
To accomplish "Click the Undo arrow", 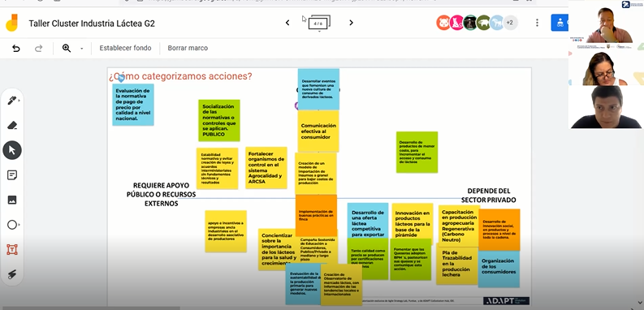I will (16, 49).
